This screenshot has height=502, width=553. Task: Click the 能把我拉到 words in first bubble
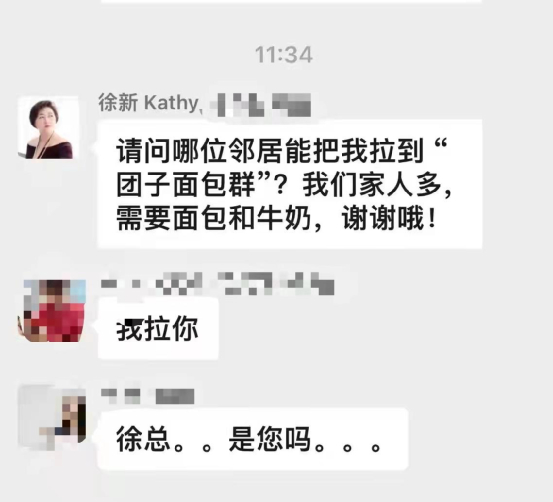pyautogui.click(x=354, y=152)
